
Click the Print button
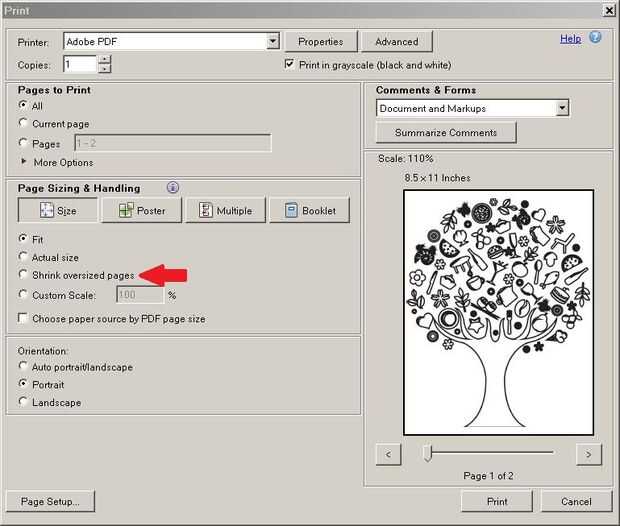(x=497, y=501)
